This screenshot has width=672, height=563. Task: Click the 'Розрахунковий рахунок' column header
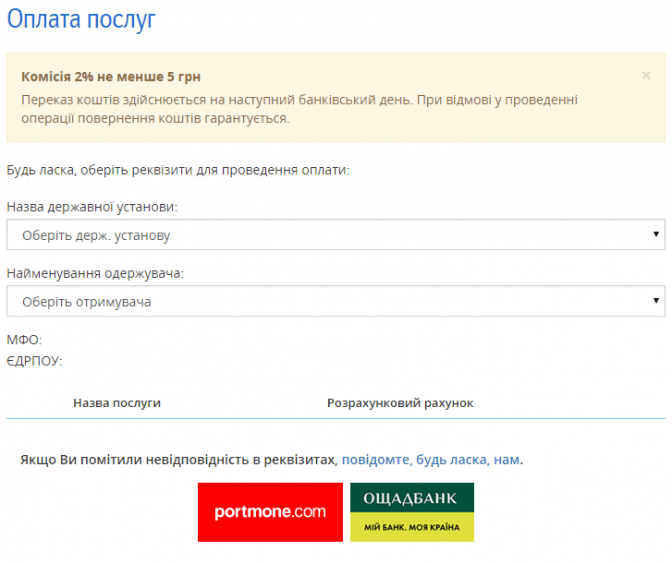click(400, 403)
